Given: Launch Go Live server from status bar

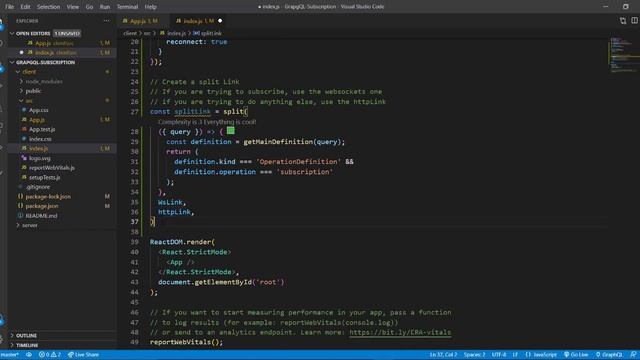Looking at the screenshot, I should click(x=576, y=355).
